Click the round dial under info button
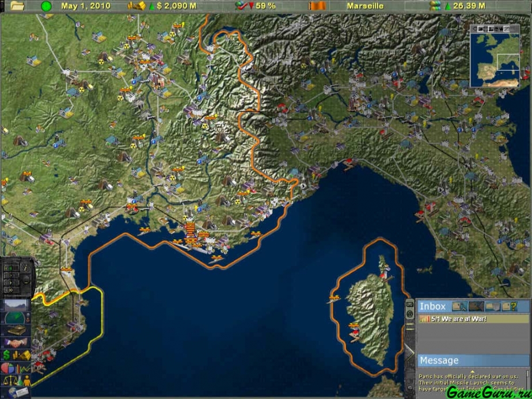532x399 pixels. [26, 280]
